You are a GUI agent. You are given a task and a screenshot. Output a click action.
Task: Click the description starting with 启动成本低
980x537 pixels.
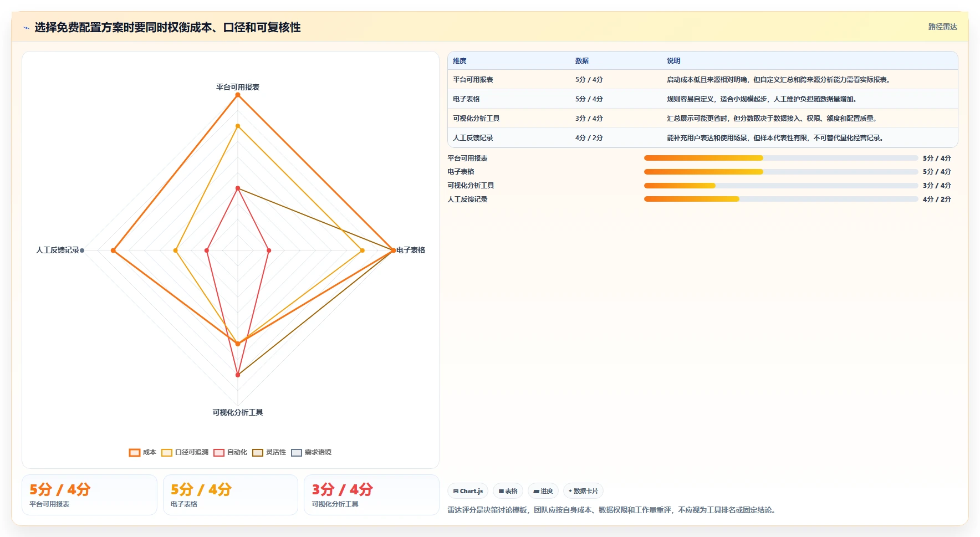[x=779, y=80]
